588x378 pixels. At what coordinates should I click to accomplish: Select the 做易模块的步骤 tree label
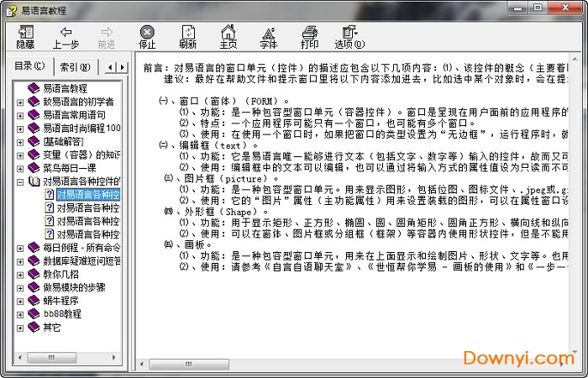tap(74, 287)
